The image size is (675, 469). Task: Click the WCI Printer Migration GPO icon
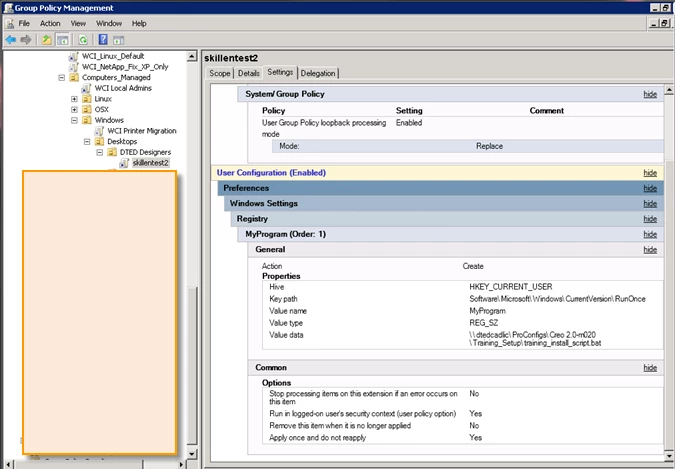[99, 130]
